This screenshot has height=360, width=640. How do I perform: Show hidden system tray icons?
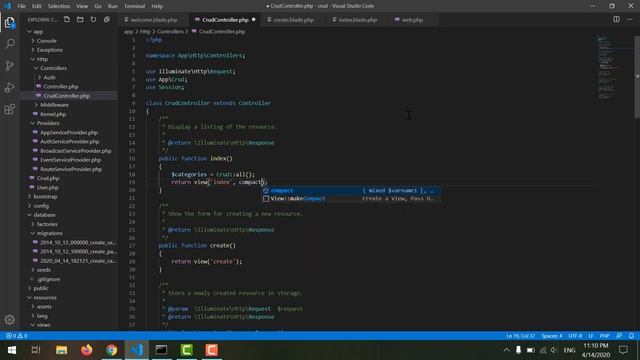tap(507, 350)
